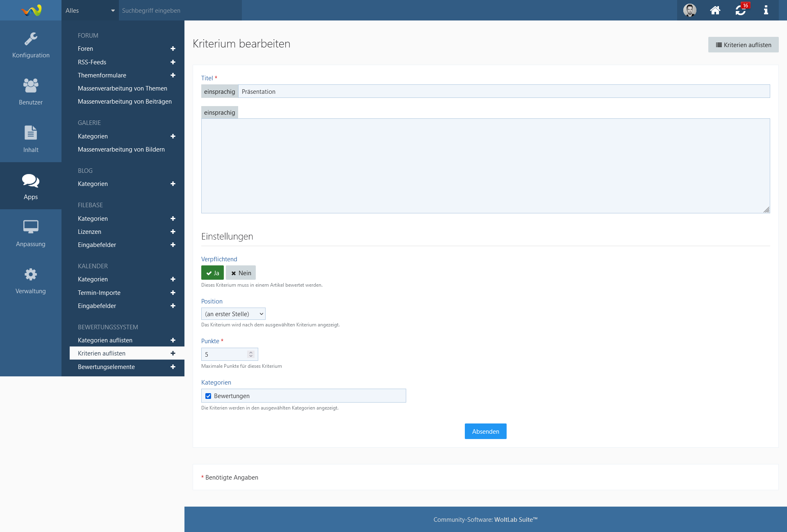Increase Punkte value with stepper arrow
Viewport: 787px width, 532px height.
tap(251, 352)
